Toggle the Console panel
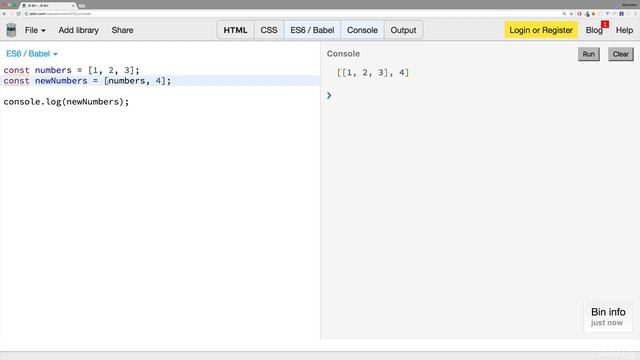The image size is (640, 360). pyautogui.click(x=362, y=30)
